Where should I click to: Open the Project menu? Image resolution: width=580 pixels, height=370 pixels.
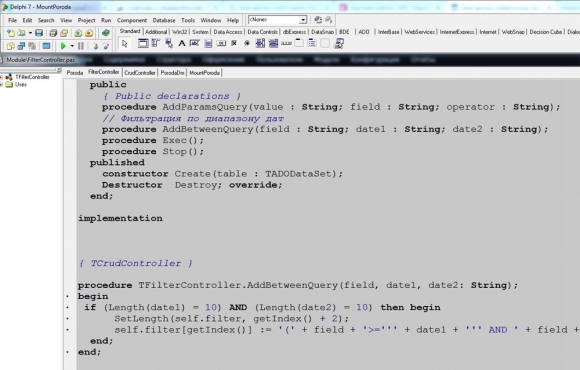coord(86,20)
